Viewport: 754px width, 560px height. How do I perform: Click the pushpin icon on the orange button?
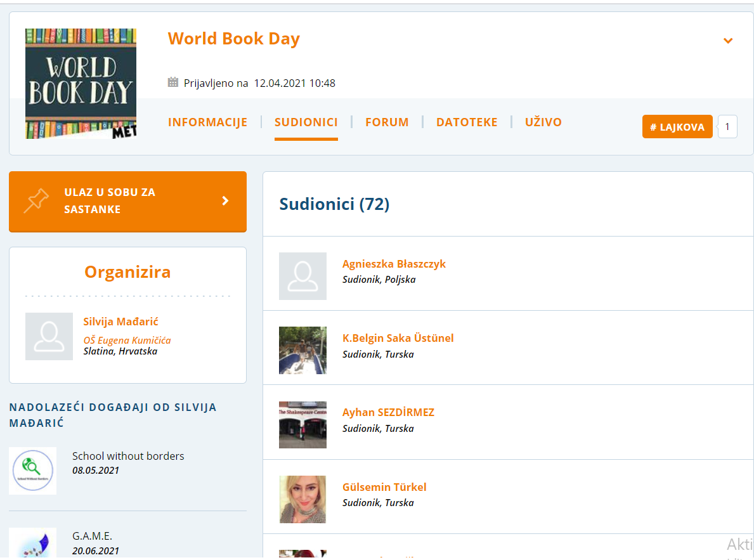click(x=36, y=200)
